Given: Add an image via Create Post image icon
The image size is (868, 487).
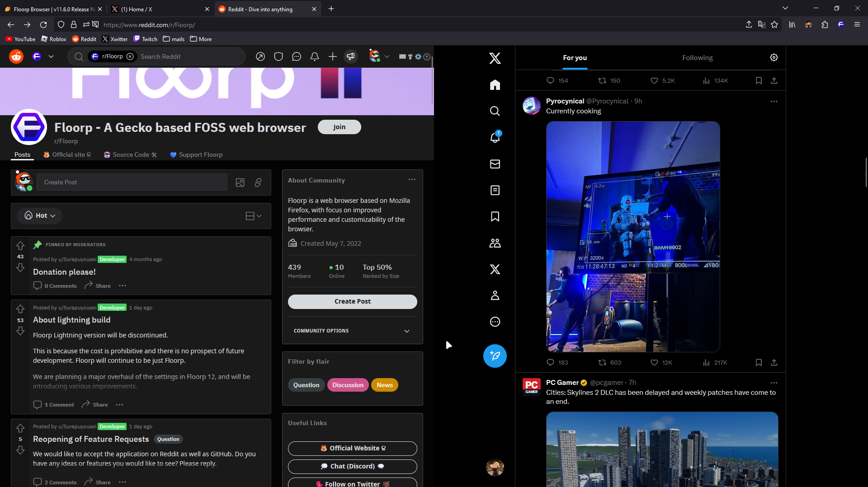Looking at the screenshot, I should coord(240,183).
